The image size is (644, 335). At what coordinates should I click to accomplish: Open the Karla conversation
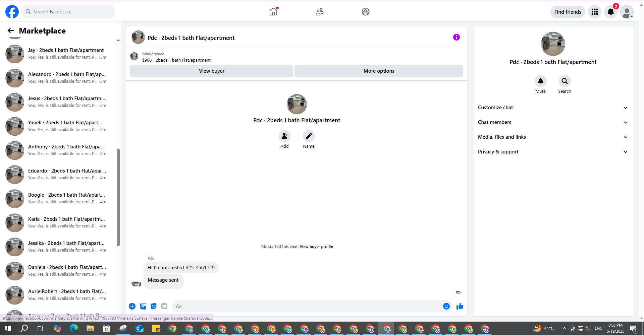tap(60, 223)
